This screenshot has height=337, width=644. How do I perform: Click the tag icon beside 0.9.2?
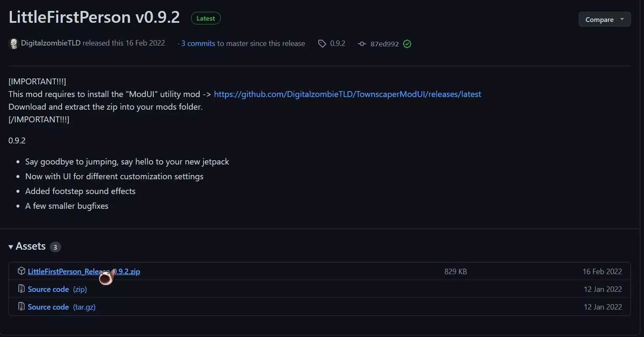tap(322, 43)
